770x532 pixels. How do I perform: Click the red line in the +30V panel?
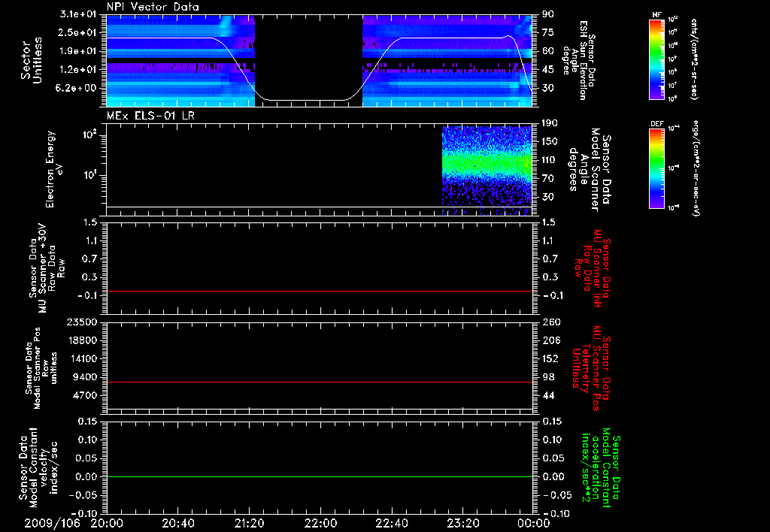[320, 291]
